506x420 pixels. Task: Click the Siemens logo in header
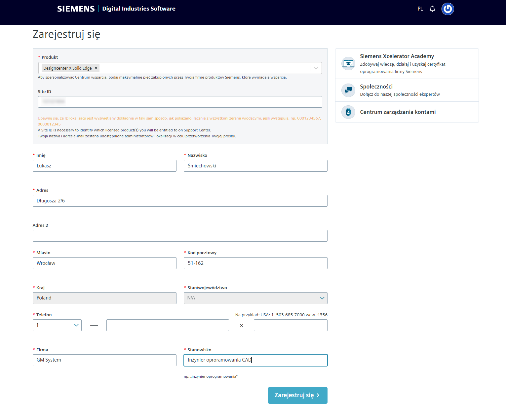click(76, 9)
